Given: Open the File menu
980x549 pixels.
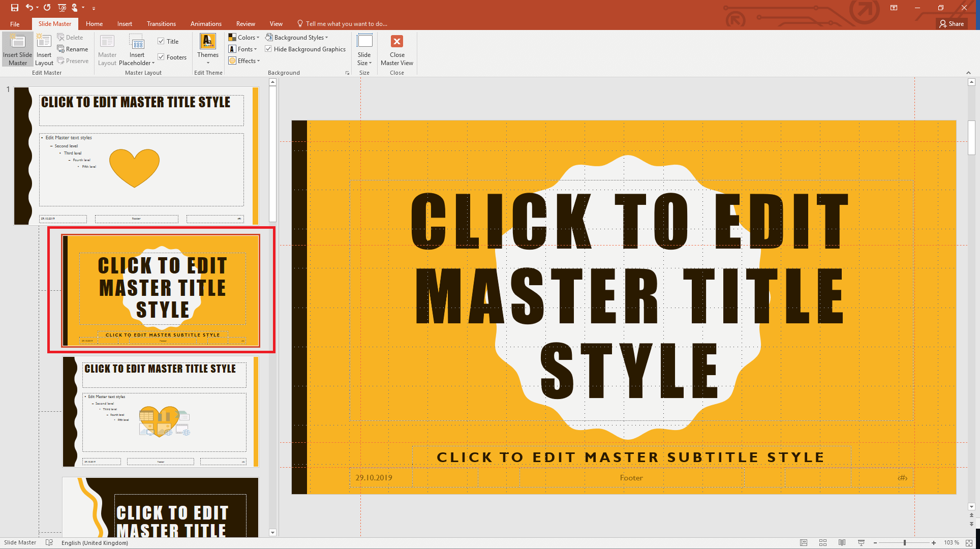Looking at the screenshot, I should click(x=15, y=24).
